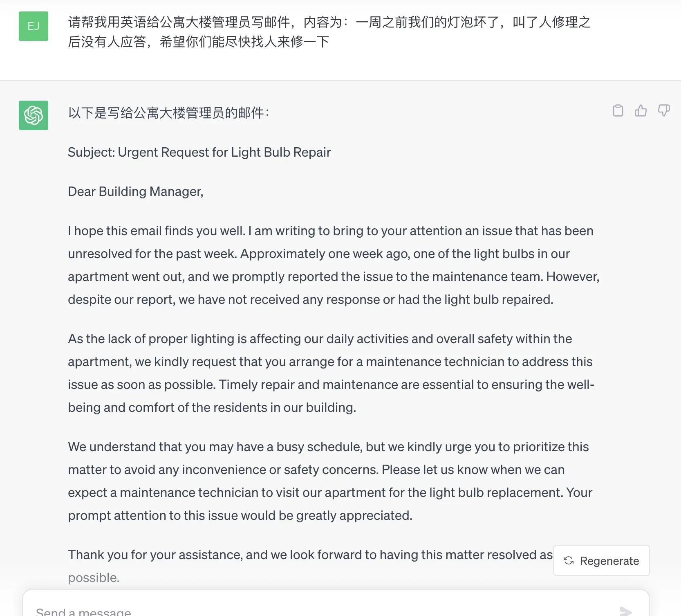Click the line starting "despite our report"
Screen dimensions: 681x616
click(x=310, y=299)
